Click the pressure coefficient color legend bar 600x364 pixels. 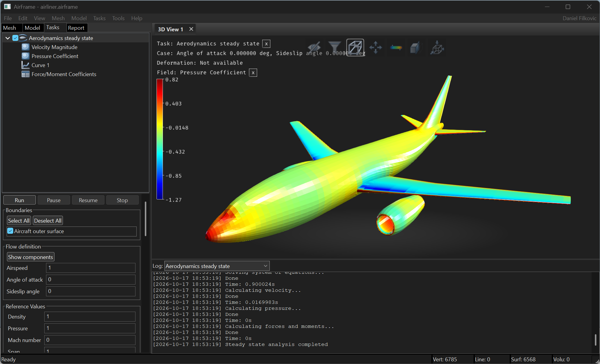pyautogui.click(x=160, y=139)
